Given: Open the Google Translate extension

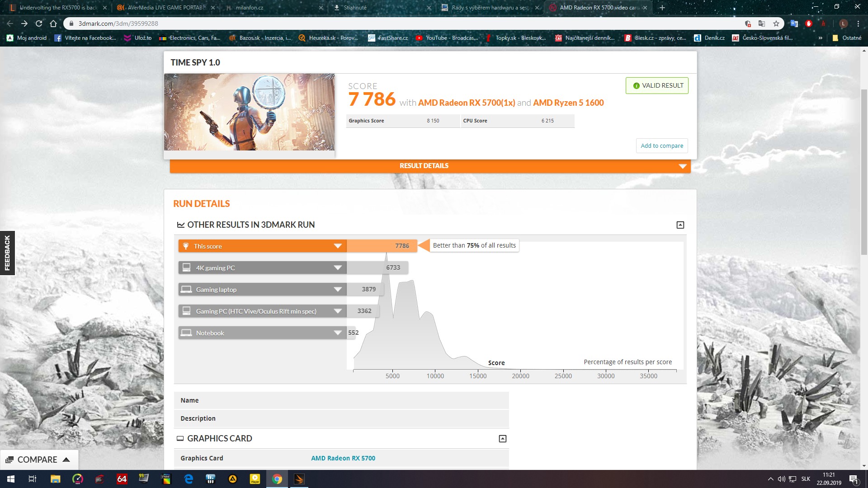Looking at the screenshot, I should (794, 23).
